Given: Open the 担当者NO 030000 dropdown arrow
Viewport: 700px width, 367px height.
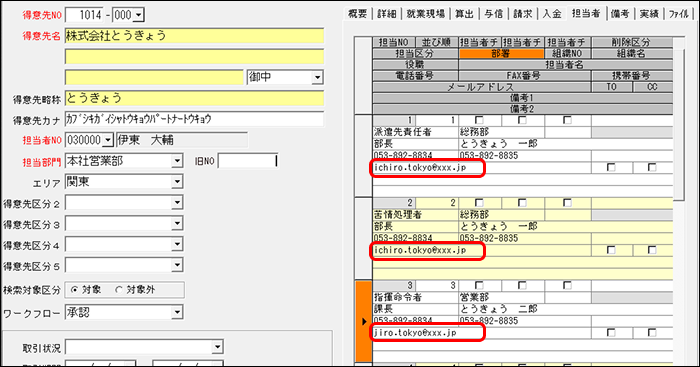Looking at the screenshot, I should point(108,140).
